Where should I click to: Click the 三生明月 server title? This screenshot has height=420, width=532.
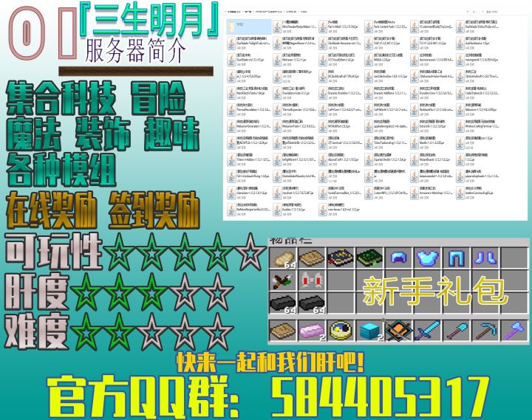[149, 20]
